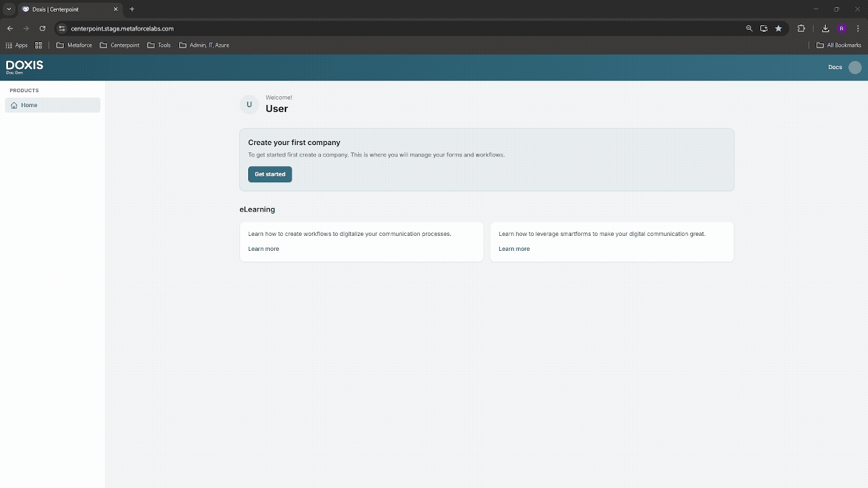Open the Docs link in the header
This screenshot has height=488, width=868.
(x=835, y=67)
